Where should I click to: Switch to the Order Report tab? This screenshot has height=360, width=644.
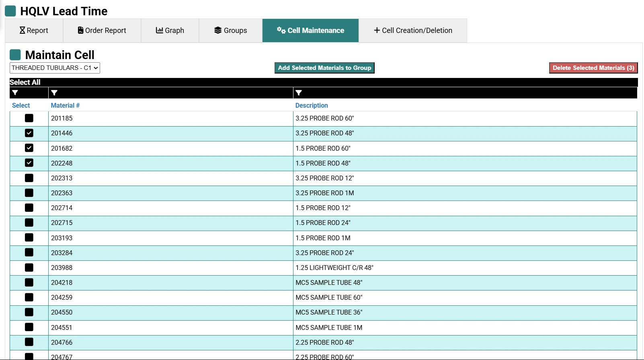click(102, 31)
